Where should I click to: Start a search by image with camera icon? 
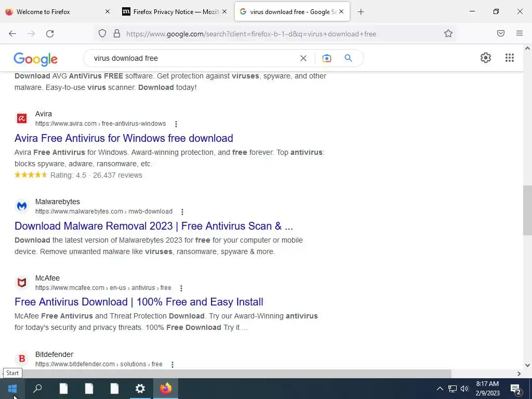click(326, 58)
